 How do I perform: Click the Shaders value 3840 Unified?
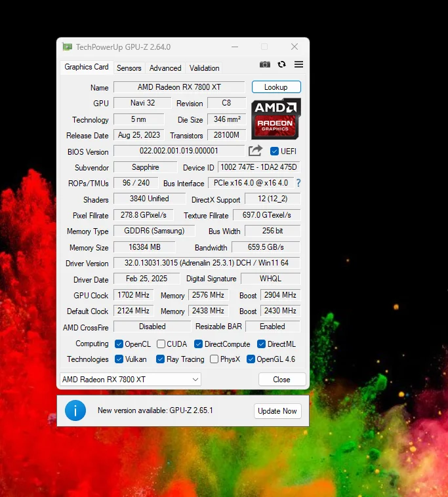(x=150, y=199)
